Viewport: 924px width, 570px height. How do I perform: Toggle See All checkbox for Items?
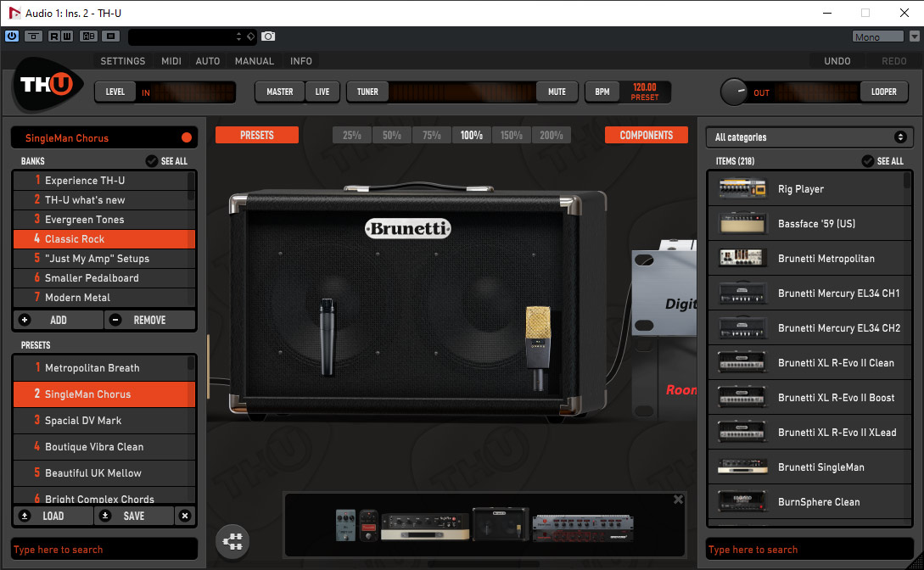click(867, 161)
